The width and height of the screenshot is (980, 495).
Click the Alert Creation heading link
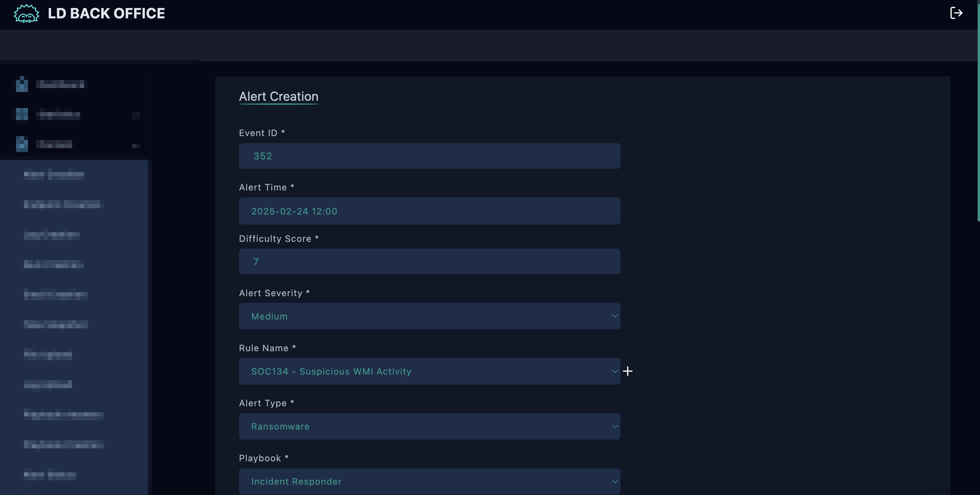pos(278,97)
